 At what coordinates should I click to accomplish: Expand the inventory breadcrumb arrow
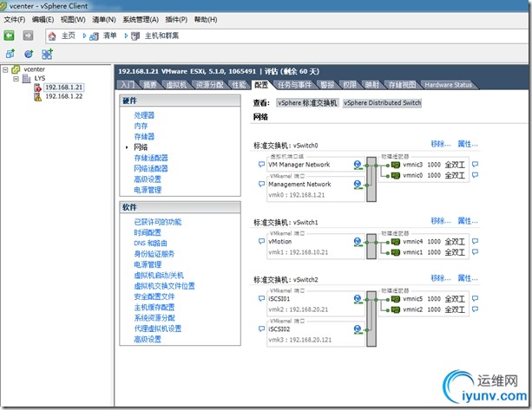point(126,36)
